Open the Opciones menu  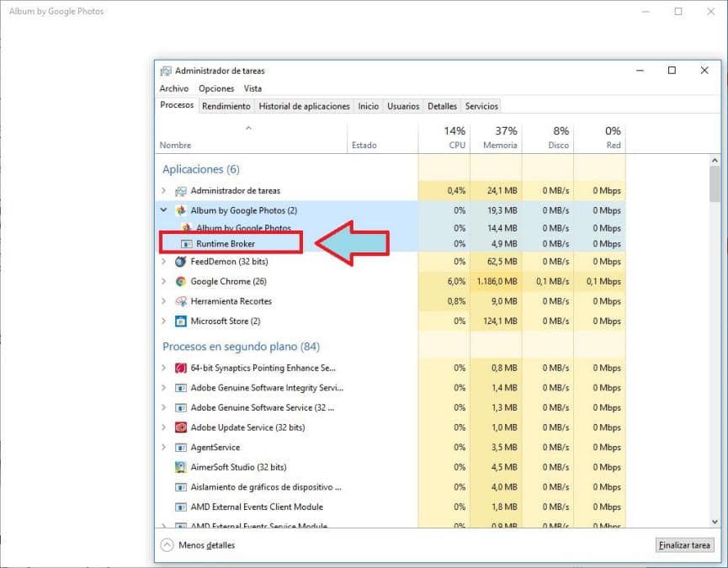(x=216, y=88)
